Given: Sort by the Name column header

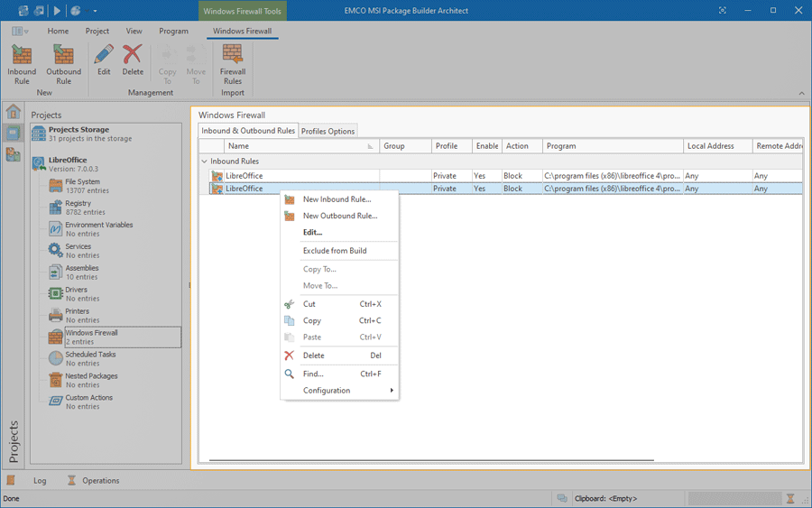Looking at the screenshot, I should coord(301,146).
